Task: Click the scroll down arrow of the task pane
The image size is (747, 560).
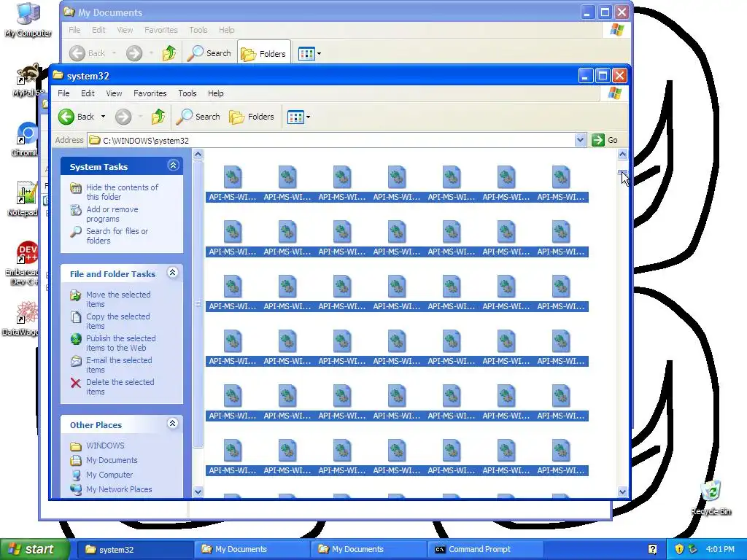Action: click(x=198, y=491)
